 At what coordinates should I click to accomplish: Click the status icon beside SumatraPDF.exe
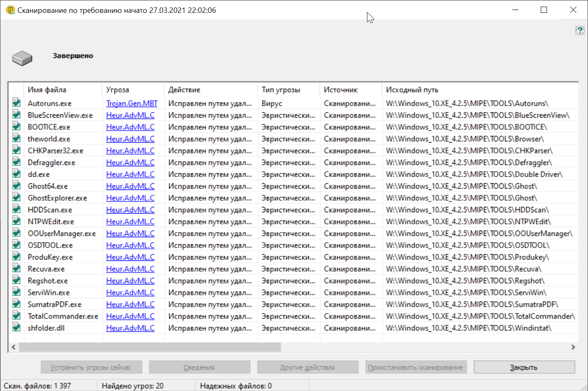(16, 303)
